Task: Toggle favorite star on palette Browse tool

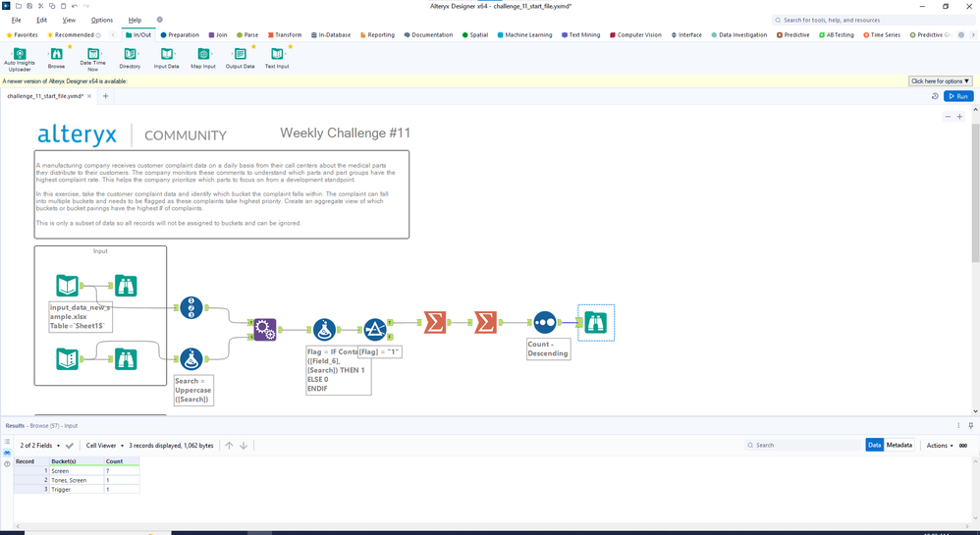Action: 70,47
